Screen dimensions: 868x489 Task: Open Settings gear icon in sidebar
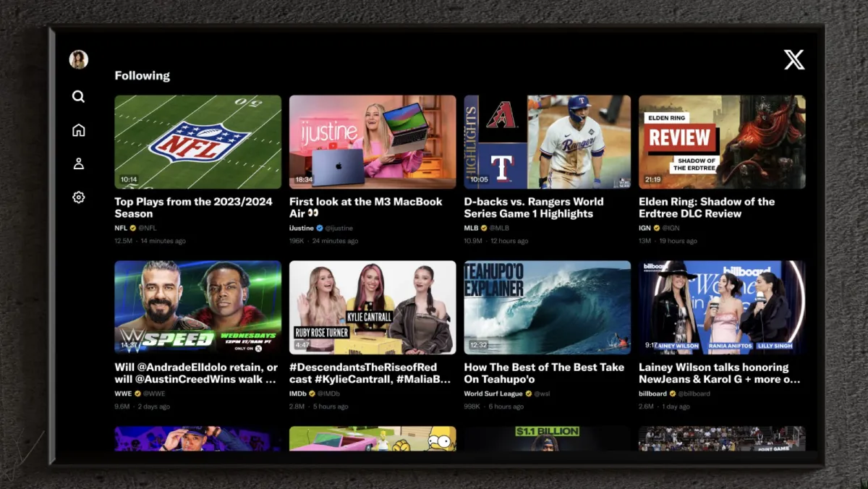(x=78, y=197)
